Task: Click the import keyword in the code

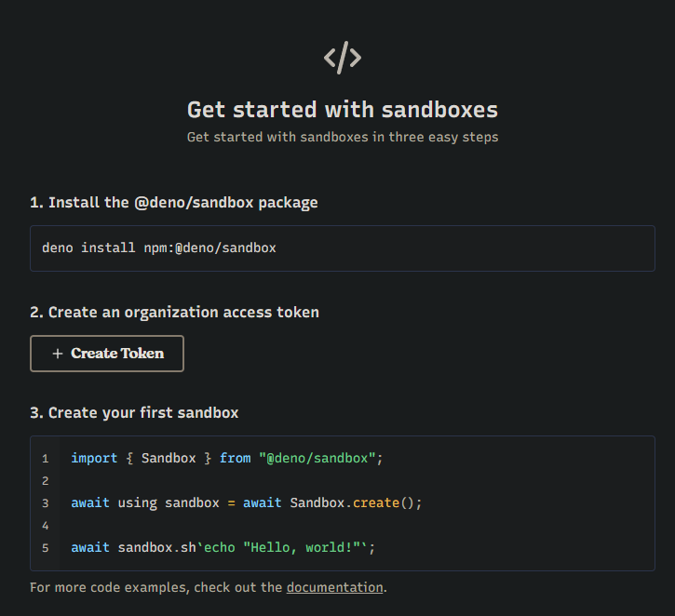Action: coord(94,459)
